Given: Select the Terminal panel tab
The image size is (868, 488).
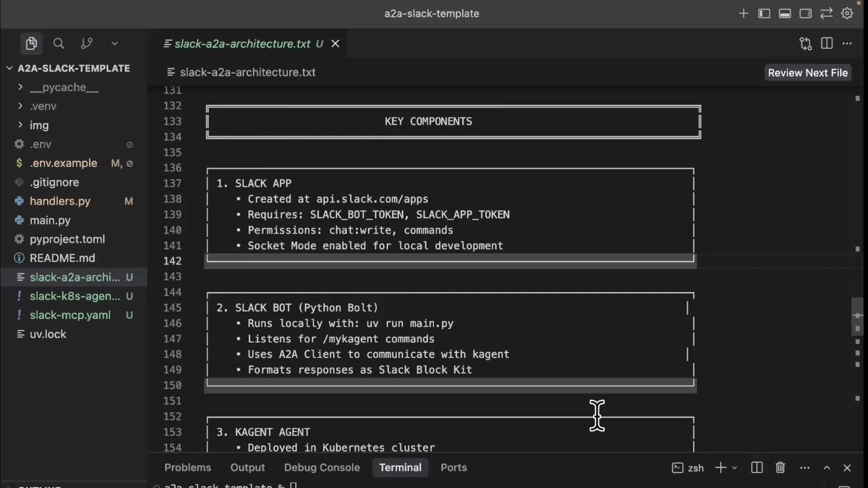Looking at the screenshot, I should click(x=400, y=468).
